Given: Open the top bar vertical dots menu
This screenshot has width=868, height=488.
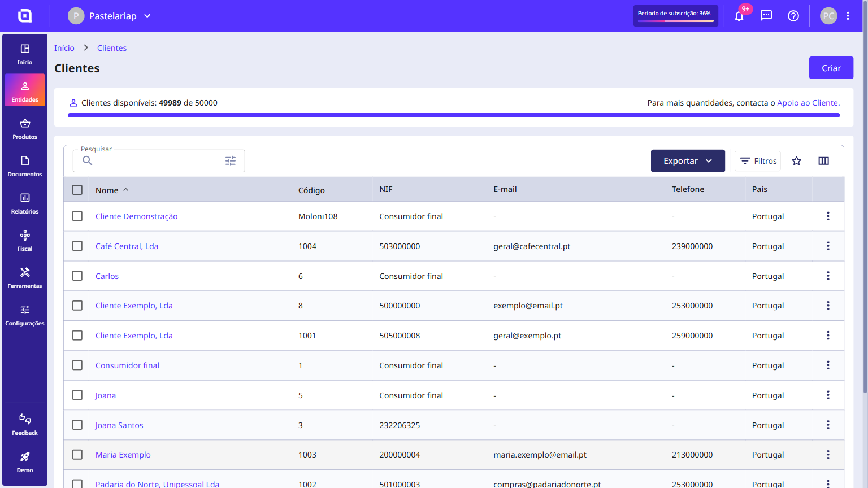Looking at the screenshot, I should click(848, 16).
